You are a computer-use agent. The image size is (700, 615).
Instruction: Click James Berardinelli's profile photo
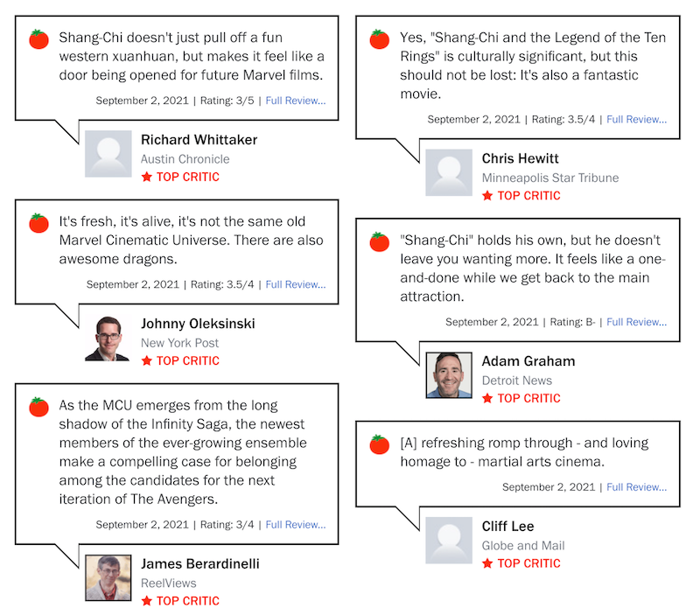coord(108,577)
